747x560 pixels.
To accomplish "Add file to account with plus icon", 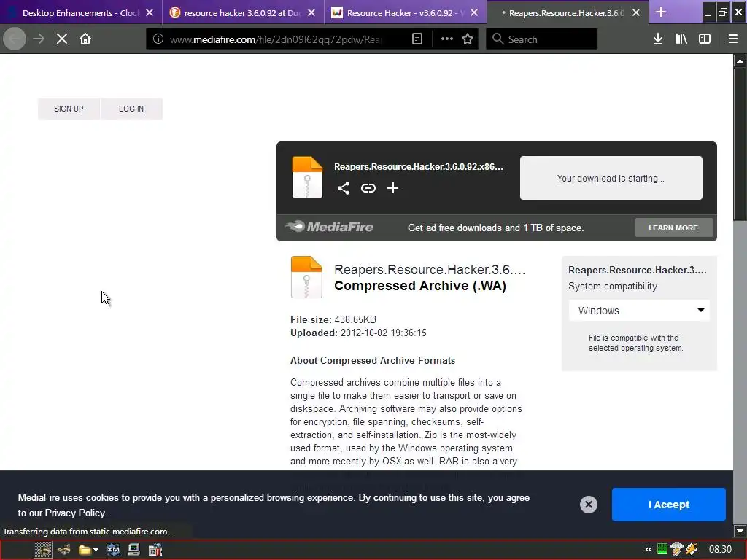I will tap(392, 188).
